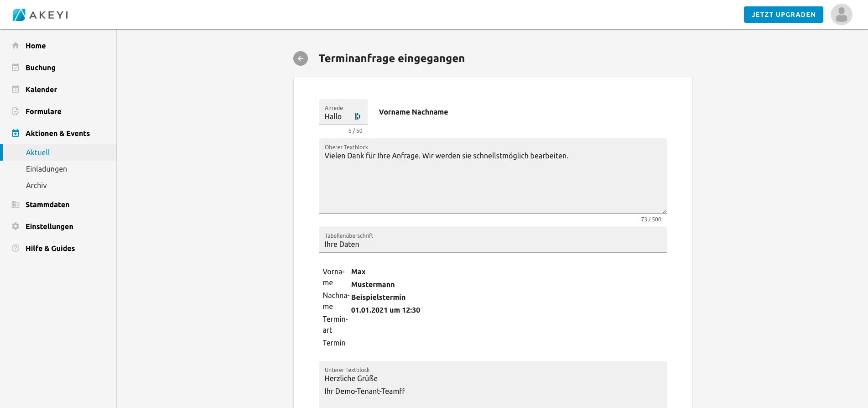Image resolution: width=868 pixels, height=408 pixels.
Task: Click into the Unterer Textblock field
Action: pyautogui.click(x=493, y=386)
